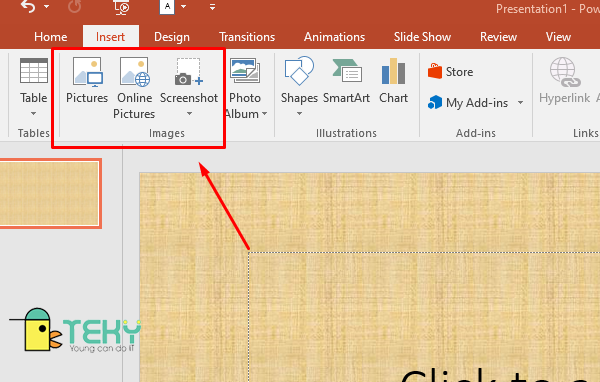Expand the Table dropdown arrow
Viewport: 600px width, 382px height.
[34, 114]
